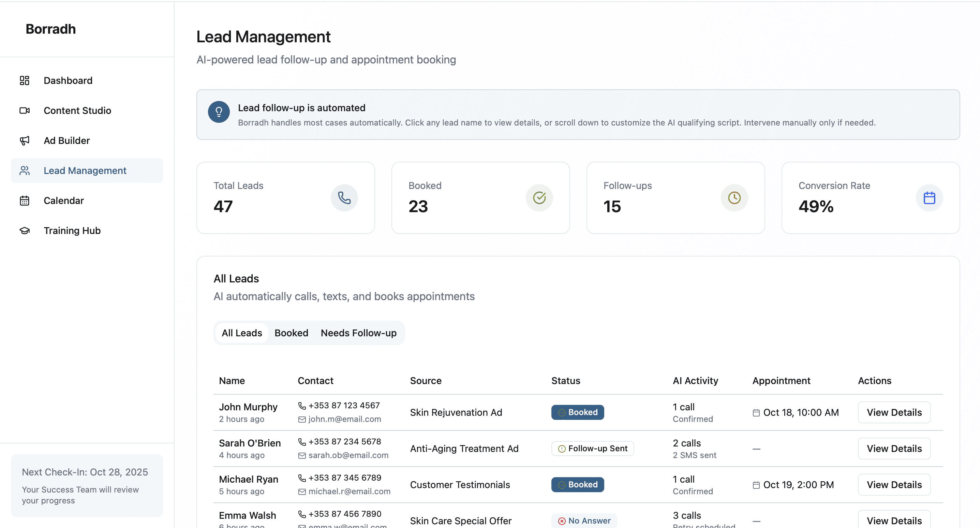Click the clock icon on Follow-ups card

[734, 197]
